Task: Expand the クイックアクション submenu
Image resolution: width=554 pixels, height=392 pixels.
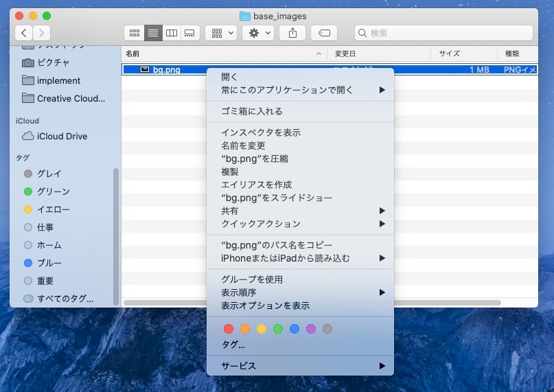Action: point(300,224)
